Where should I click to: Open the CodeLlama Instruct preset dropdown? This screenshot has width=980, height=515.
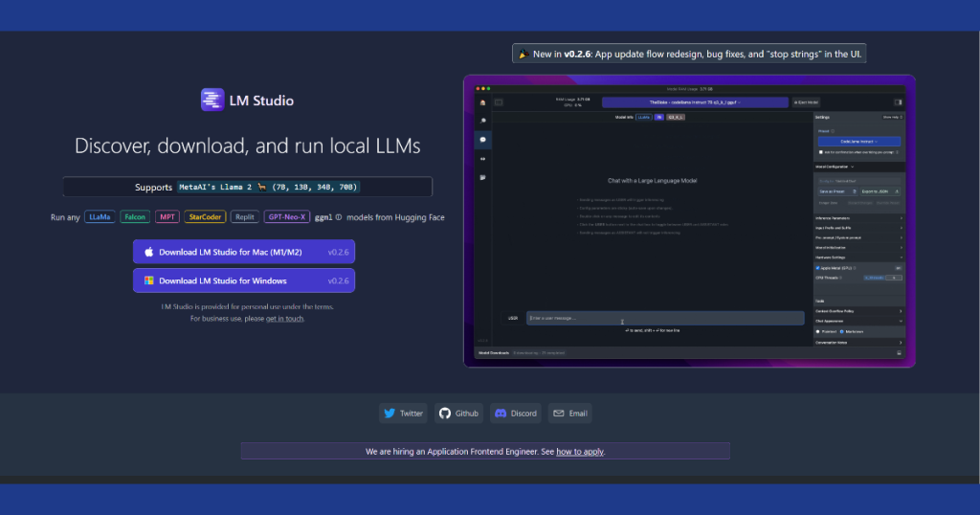point(859,142)
